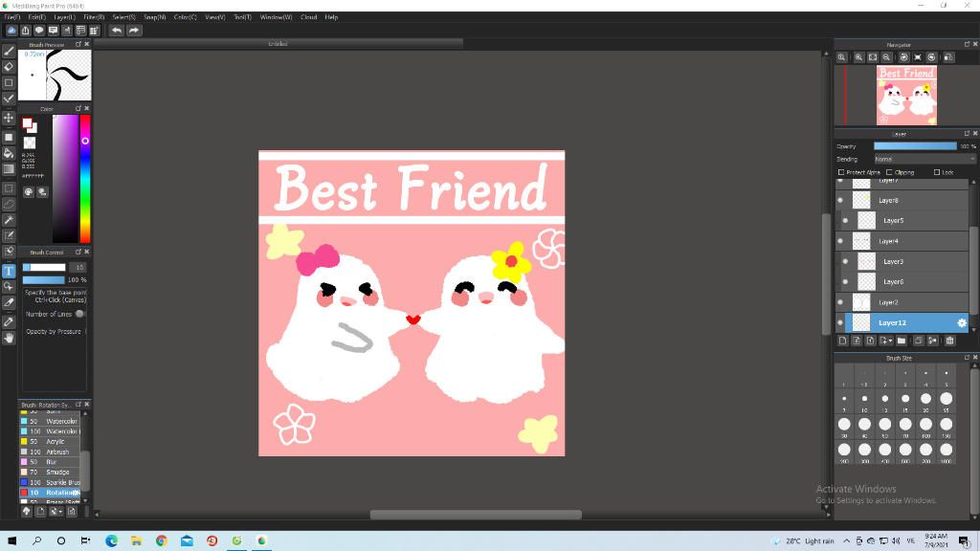Image resolution: width=980 pixels, height=551 pixels.
Task: Open the Help menu
Action: 331,17
